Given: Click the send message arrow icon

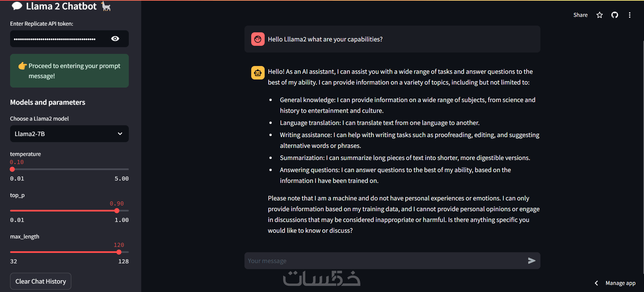Looking at the screenshot, I should (531, 261).
